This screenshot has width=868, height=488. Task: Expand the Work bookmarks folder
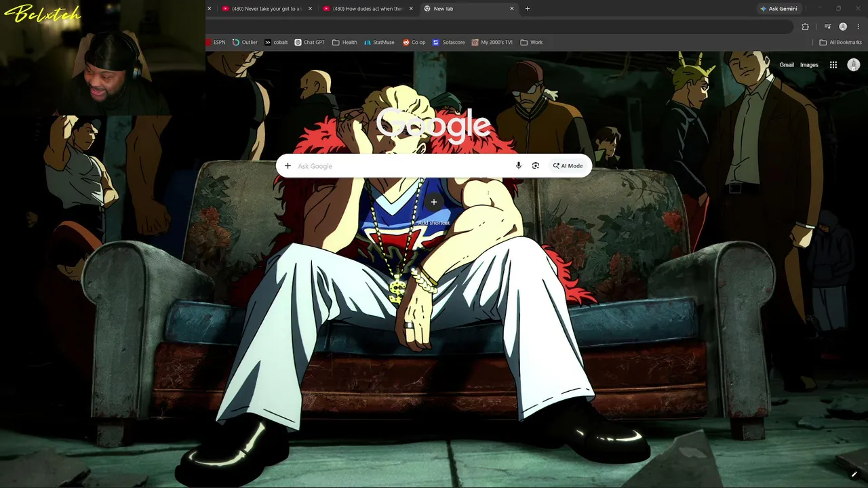(x=532, y=42)
